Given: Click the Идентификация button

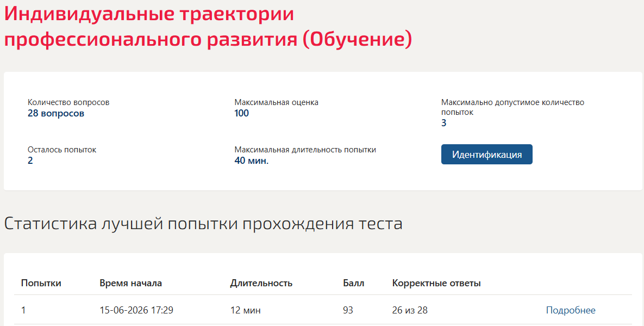Looking at the screenshot, I should coord(487,154).
